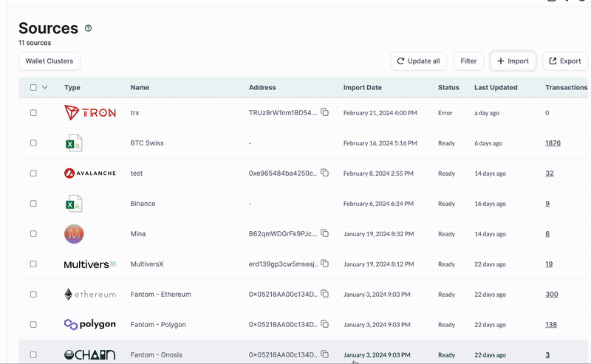
Task: Click the help icon next to Sources
Action: pyautogui.click(x=88, y=28)
